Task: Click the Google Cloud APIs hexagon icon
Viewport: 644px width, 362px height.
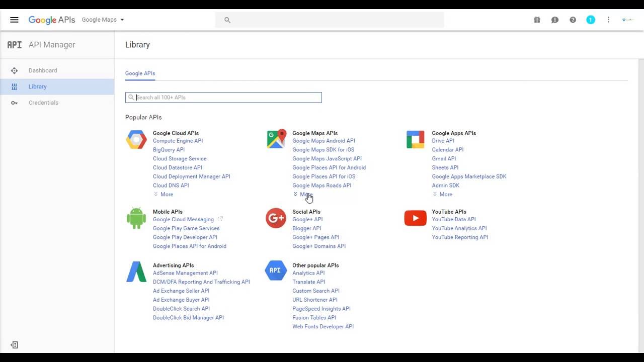Action: (136, 139)
